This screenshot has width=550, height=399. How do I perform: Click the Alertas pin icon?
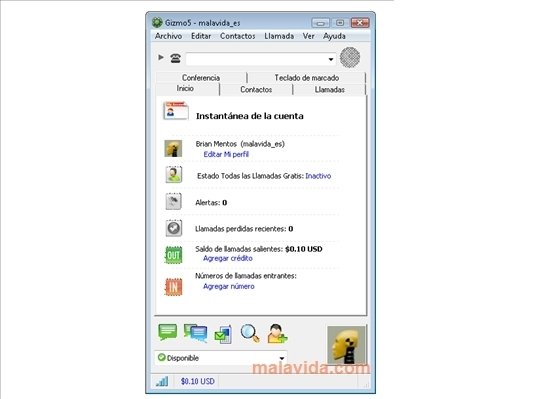[x=173, y=201]
